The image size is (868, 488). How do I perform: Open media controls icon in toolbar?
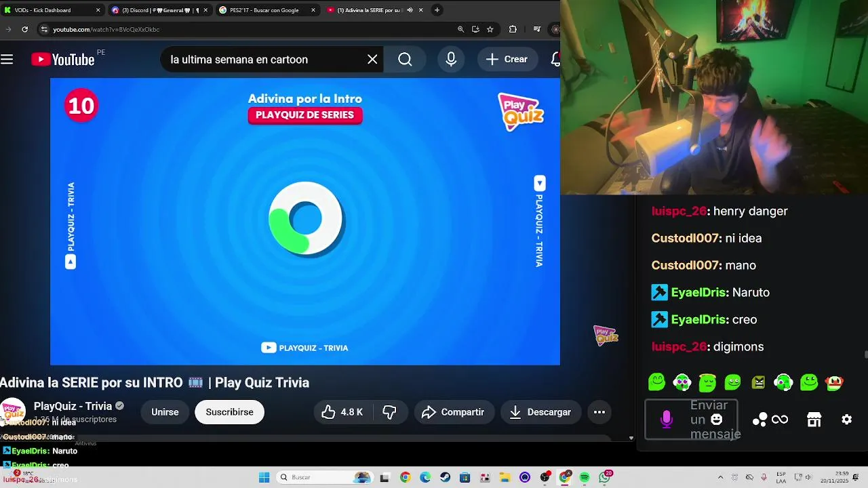tap(537, 29)
